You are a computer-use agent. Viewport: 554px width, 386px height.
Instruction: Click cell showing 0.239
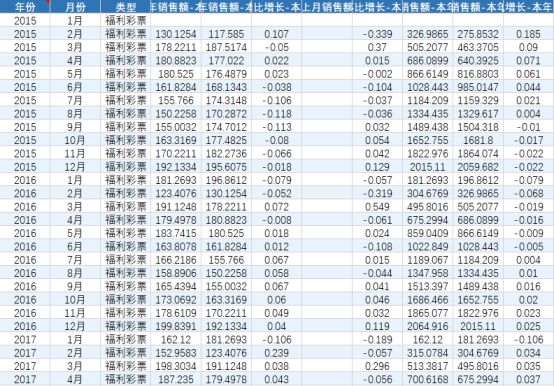(277, 353)
